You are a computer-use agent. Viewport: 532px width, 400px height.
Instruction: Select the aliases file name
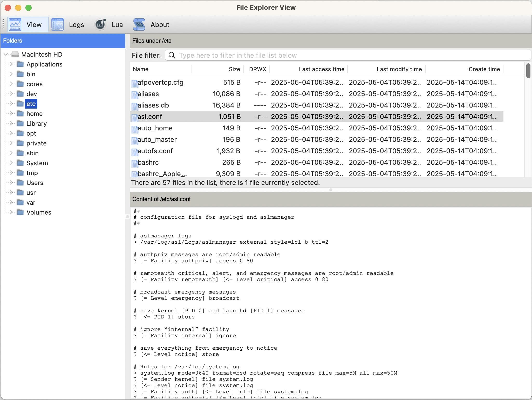click(x=148, y=94)
